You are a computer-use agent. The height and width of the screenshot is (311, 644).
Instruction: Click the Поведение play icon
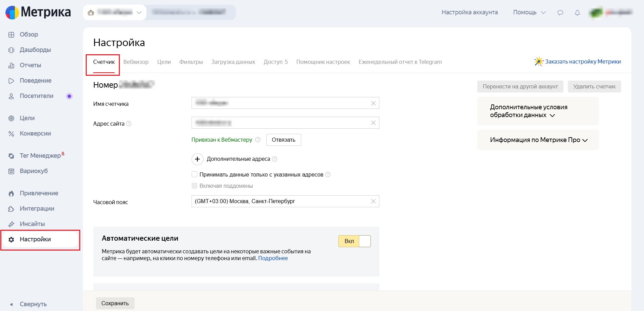11,81
